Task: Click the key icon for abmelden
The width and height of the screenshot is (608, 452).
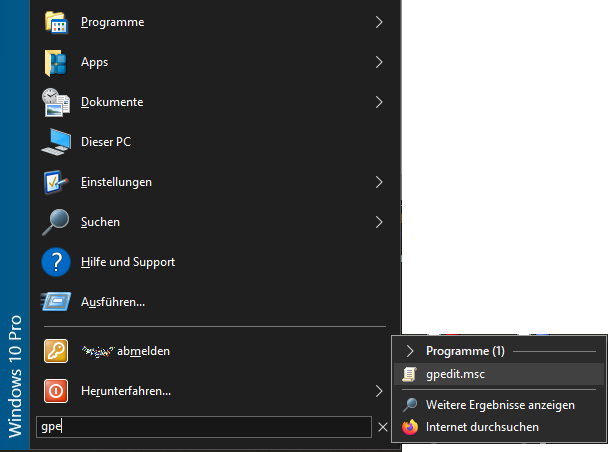Action: pyautogui.click(x=56, y=351)
